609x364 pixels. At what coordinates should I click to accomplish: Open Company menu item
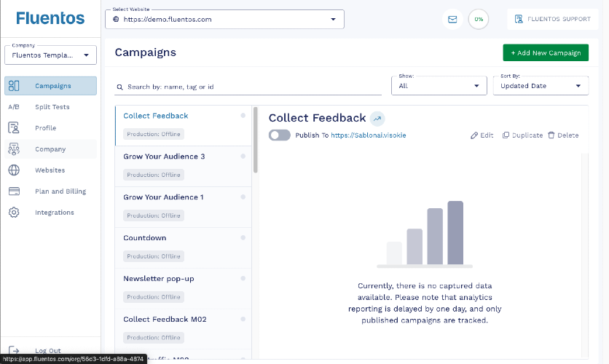click(x=50, y=149)
